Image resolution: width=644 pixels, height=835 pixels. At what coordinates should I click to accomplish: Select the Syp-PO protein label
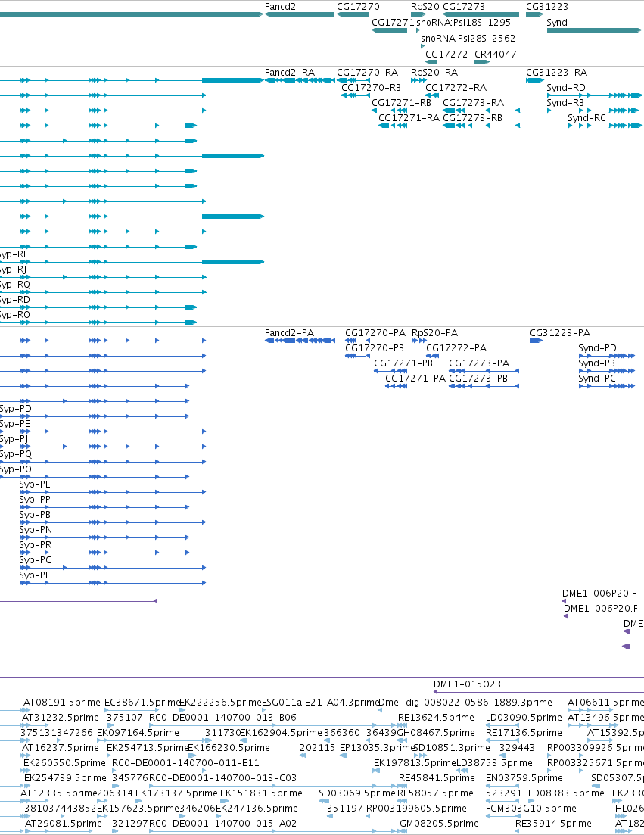[15, 469]
